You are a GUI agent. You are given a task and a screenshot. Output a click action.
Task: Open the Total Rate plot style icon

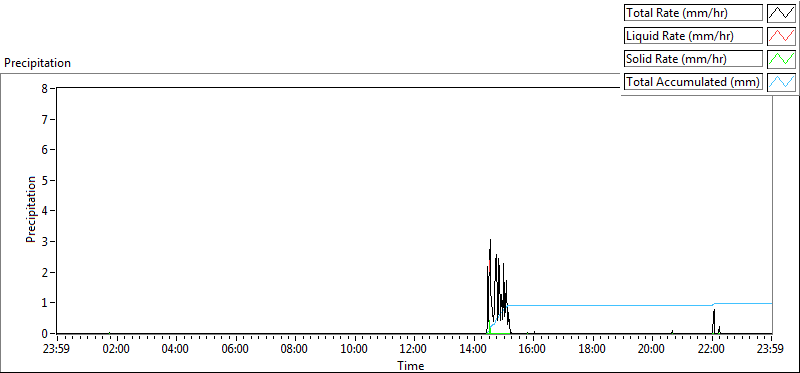(x=782, y=13)
